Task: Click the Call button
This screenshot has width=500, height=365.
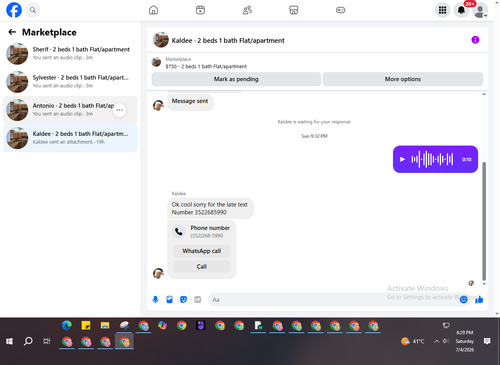Action: click(202, 267)
